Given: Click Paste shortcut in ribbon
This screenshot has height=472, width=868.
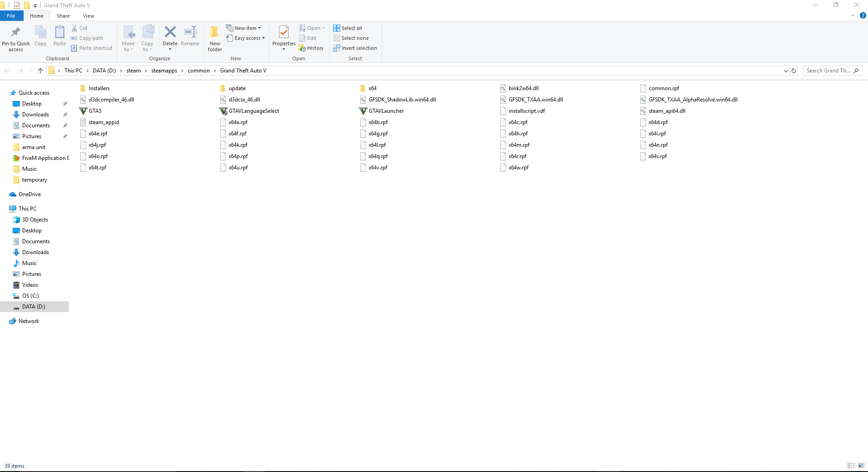Looking at the screenshot, I should click(92, 48).
